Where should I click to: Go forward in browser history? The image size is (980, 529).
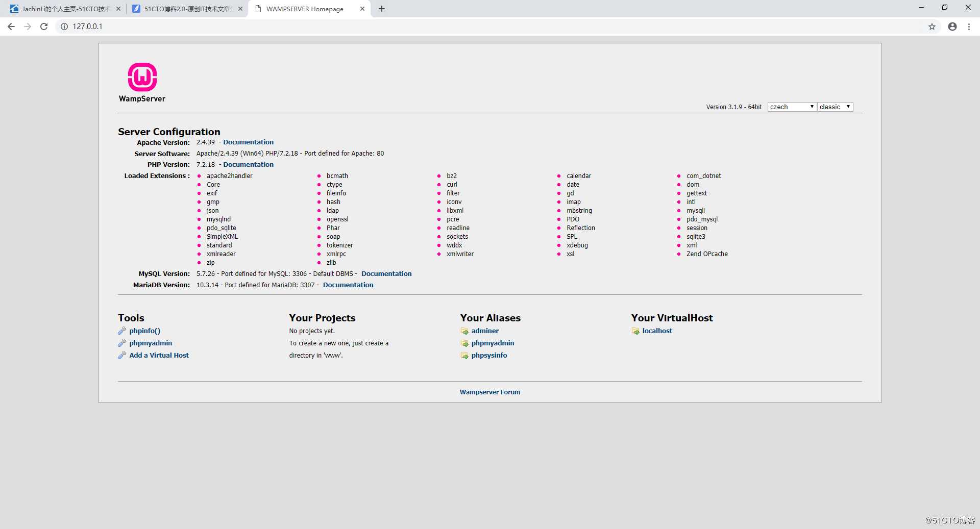(28, 27)
